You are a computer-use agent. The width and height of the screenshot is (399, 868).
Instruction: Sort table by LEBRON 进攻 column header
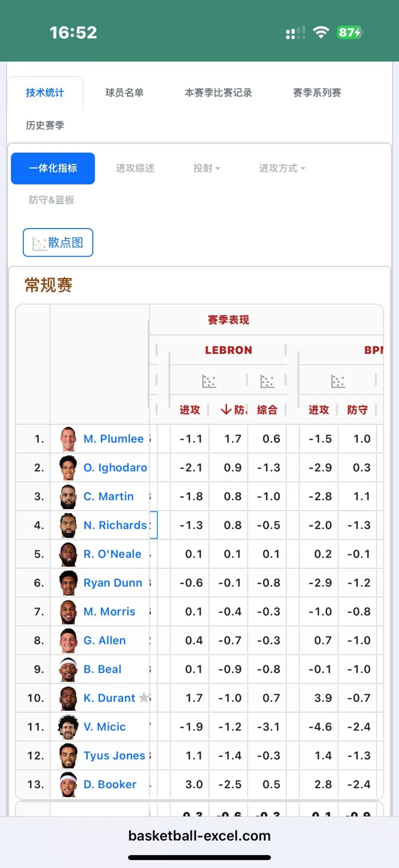(190, 410)
